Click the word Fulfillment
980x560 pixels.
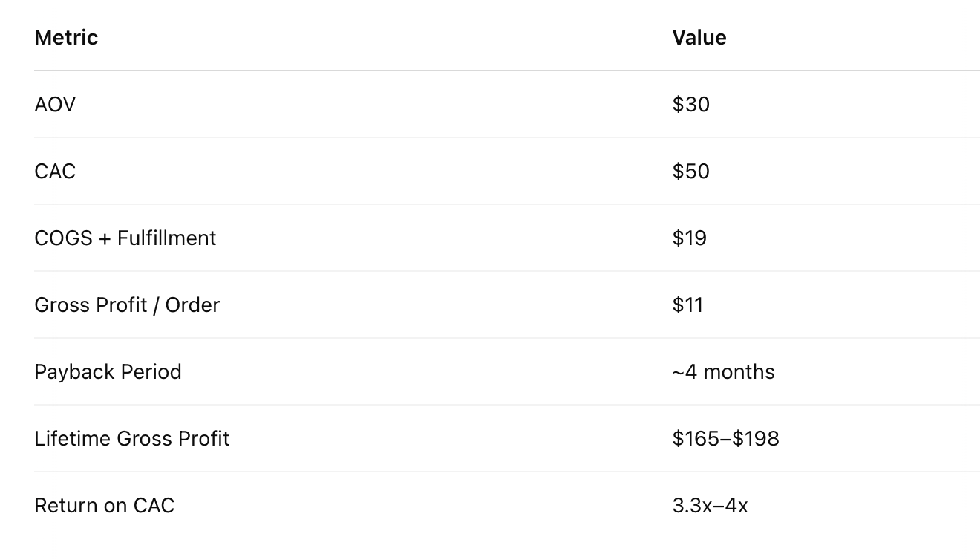coord(166,238)
